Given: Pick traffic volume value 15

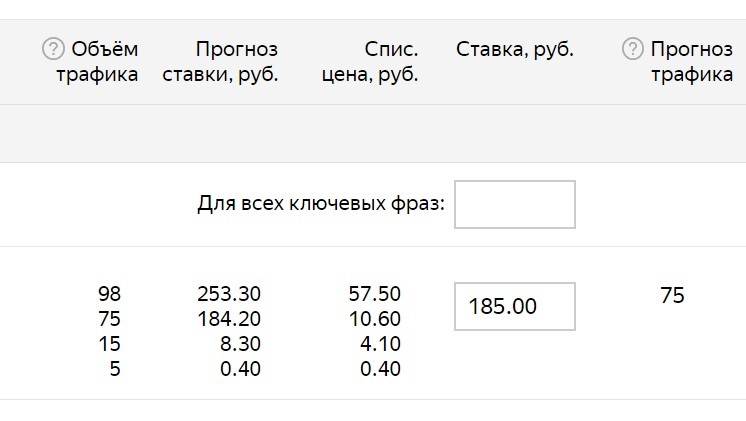Looking at the screenshot, I should pyautogui.click(x=109, y=344).
